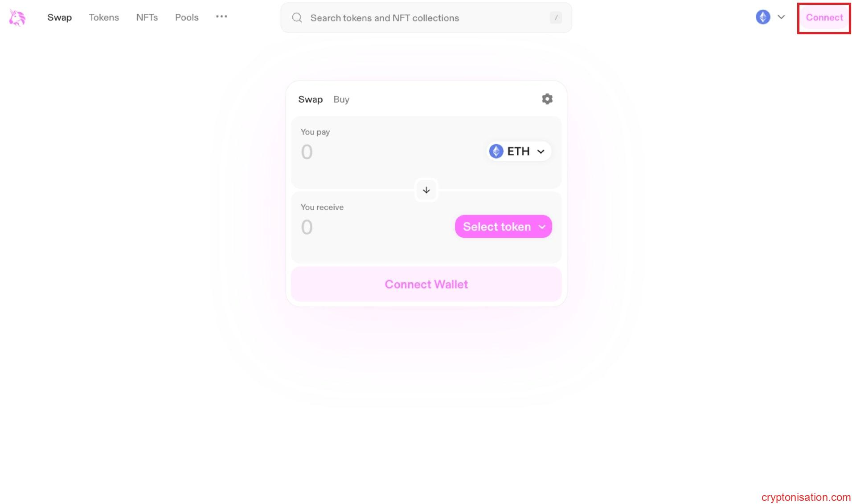852x504 pixels.
Task: Switch to the Buy tab
Action: click(341, 99)
